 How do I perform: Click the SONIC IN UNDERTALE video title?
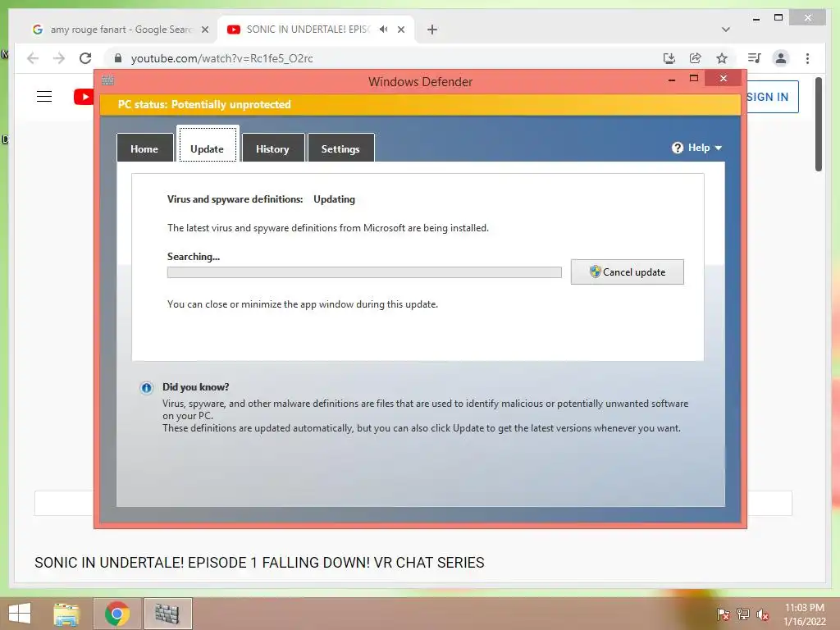[x=259, y=563]
